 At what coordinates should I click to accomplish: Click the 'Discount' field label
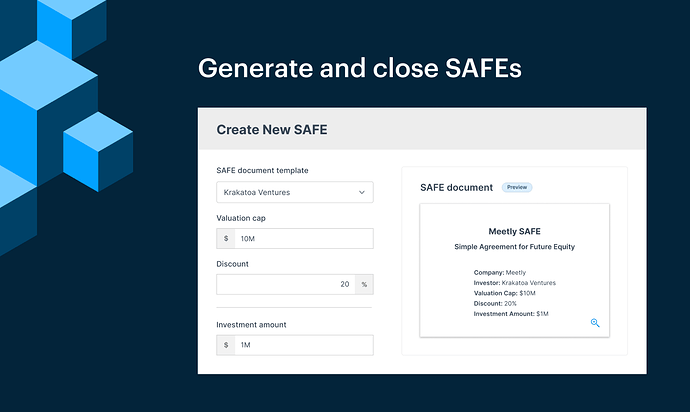pos(232,264)
